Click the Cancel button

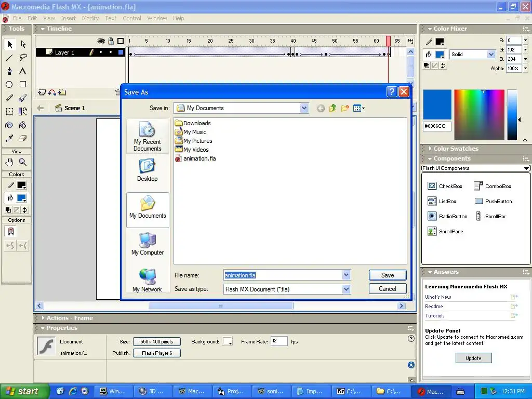(x=388, y=289)
